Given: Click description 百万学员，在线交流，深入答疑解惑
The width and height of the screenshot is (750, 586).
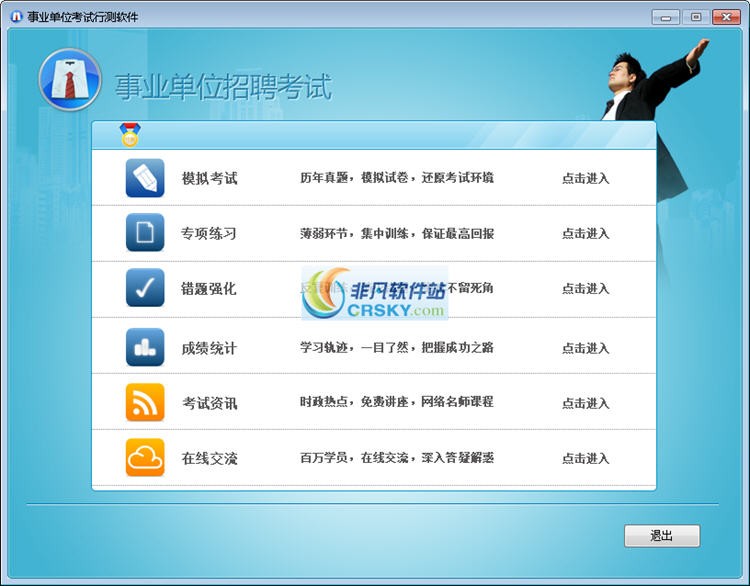Looking at the screenshot, I should pos(397,458).
